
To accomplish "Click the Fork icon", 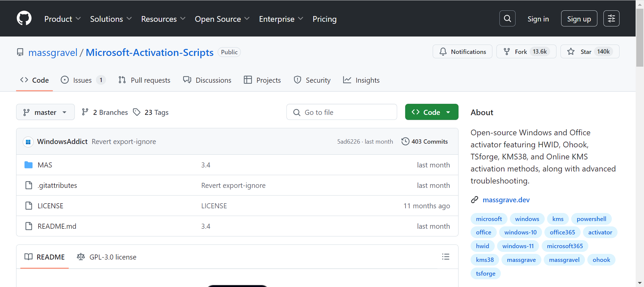I will (507, 52).
